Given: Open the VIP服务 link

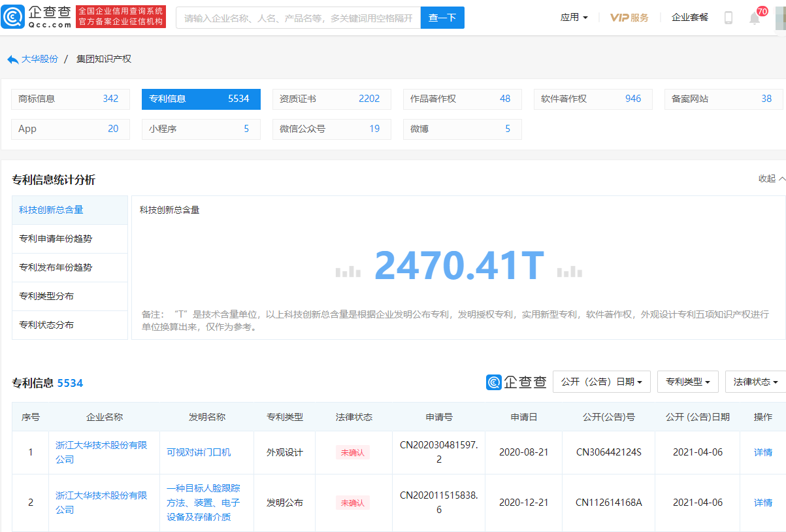Looking at the screenshot, I should (x=629, y=18).
